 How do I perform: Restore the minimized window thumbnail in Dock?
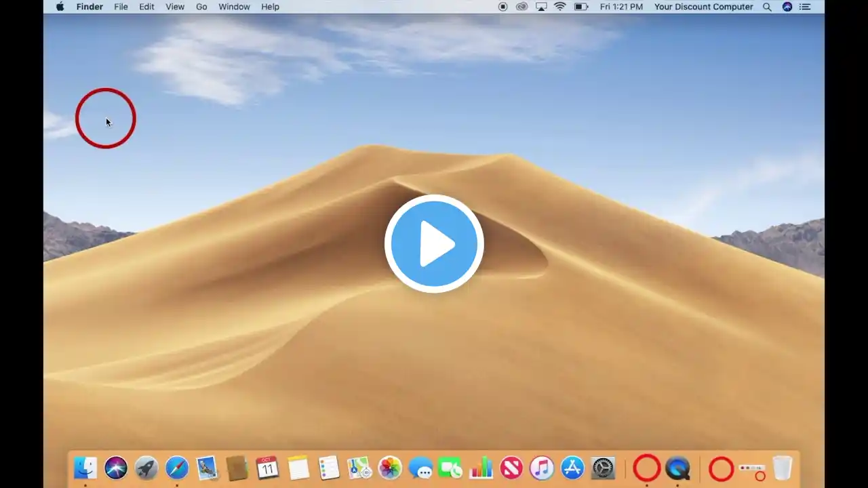tap(751, 468)
